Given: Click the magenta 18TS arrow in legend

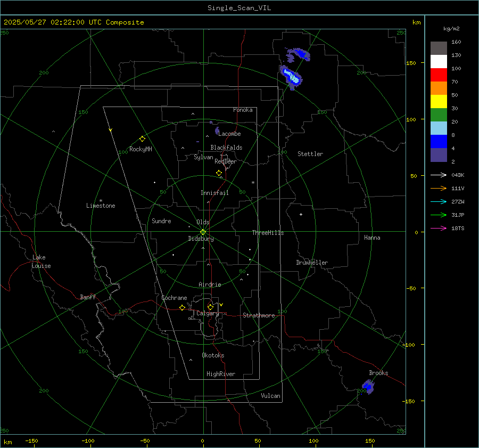Looking at the screenshot, I should [439, 228].
